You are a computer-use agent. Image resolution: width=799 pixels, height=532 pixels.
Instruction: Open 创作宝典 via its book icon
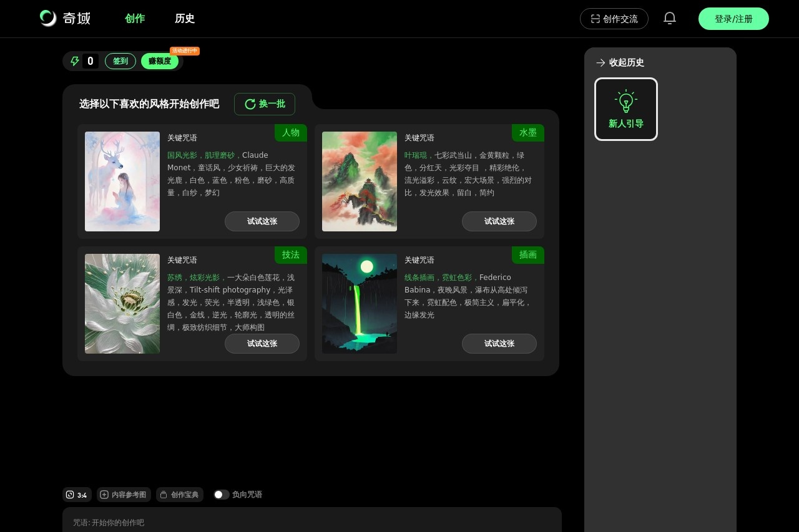163,495
